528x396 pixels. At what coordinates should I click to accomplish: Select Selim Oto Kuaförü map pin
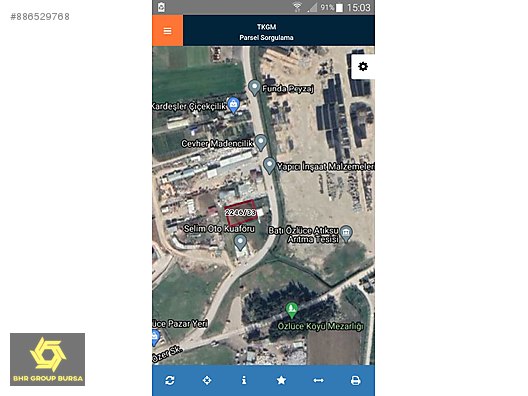pos(240,243)
